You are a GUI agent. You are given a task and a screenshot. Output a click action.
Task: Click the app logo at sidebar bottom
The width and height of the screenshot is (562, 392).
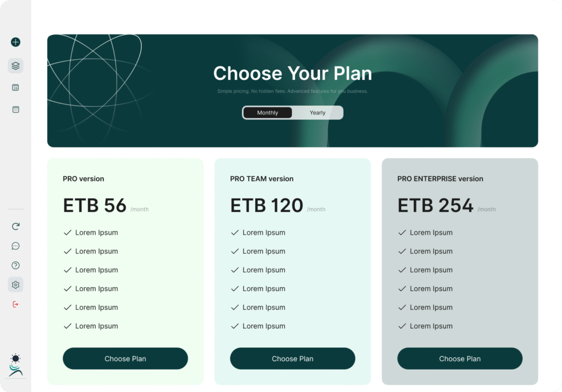15,371
